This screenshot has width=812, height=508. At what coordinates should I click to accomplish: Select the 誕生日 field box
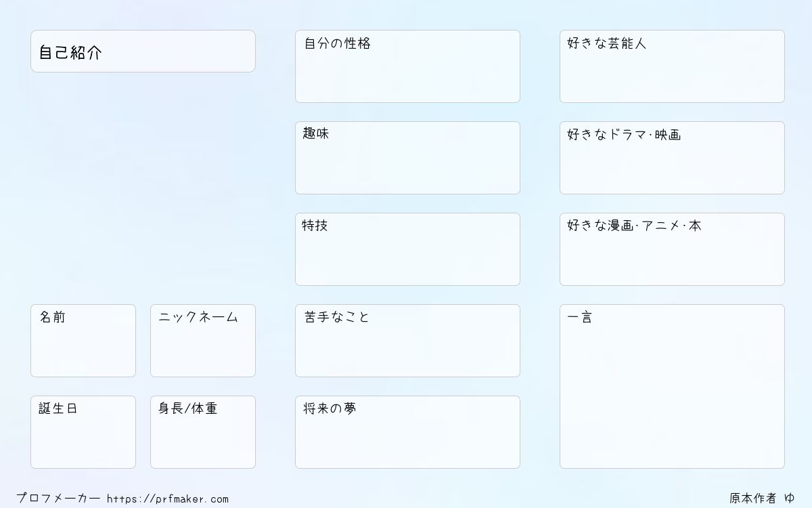pos(83,432)
